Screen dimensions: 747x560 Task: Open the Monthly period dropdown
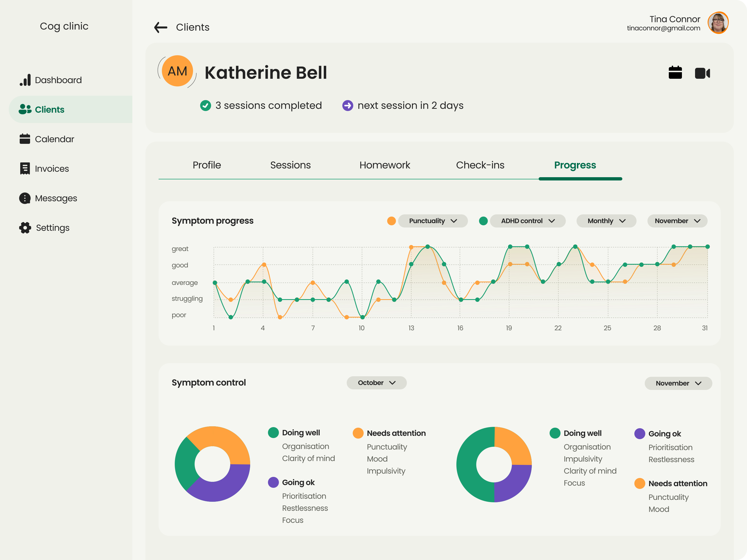click(x=606, y=221)
